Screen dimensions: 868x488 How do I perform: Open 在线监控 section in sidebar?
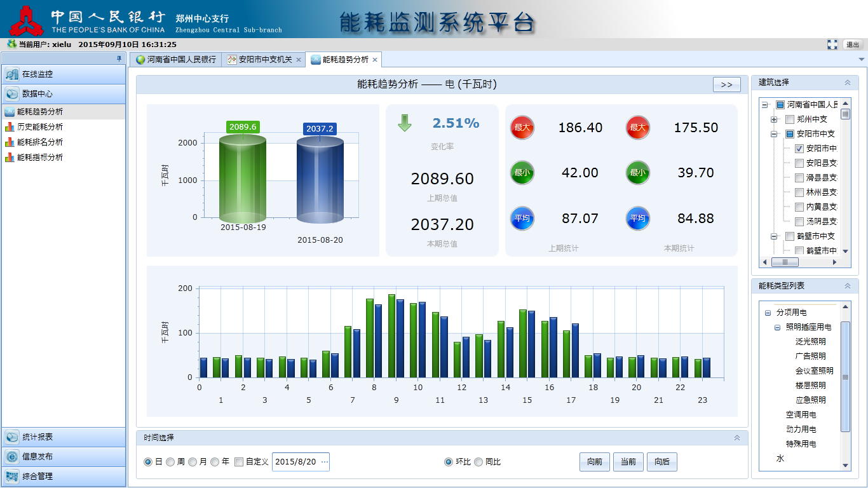click(x=64, y=74)
